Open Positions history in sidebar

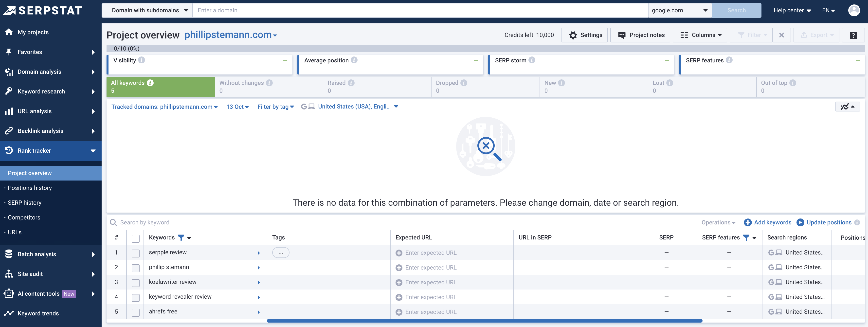pos(30,188)
